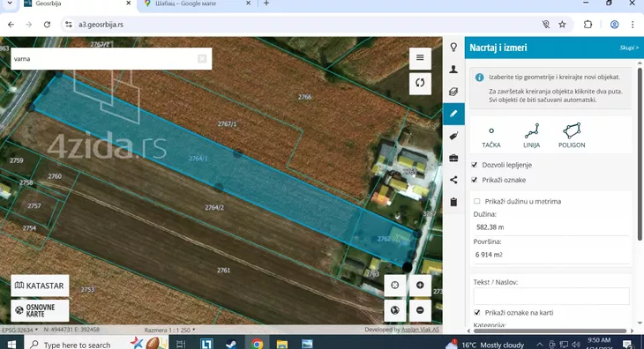Open the clipboard sidebar icon
The height and width of the screenshot is (349, 644).
pos(453,202)
